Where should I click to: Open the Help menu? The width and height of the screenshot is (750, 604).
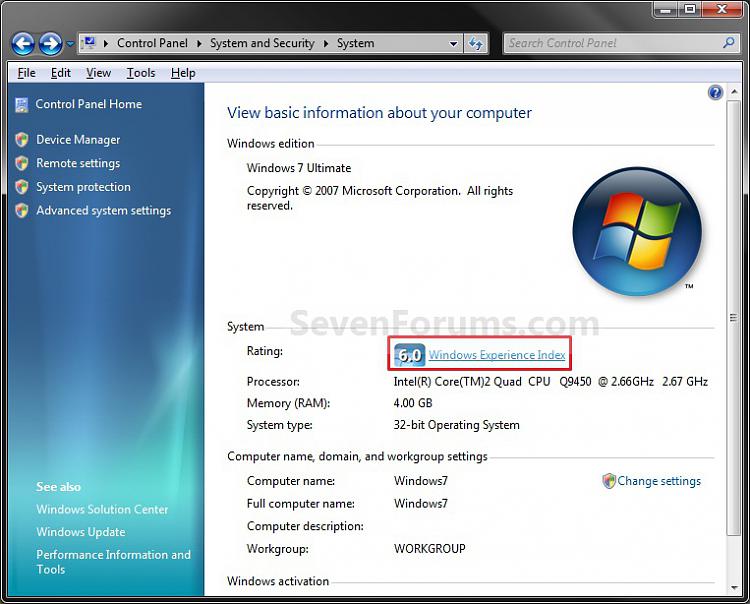click(x=183, y=73)
